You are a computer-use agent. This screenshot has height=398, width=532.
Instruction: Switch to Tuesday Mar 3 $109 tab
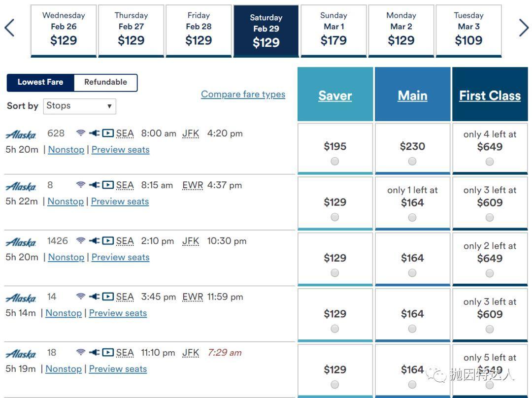click(468, 31)
